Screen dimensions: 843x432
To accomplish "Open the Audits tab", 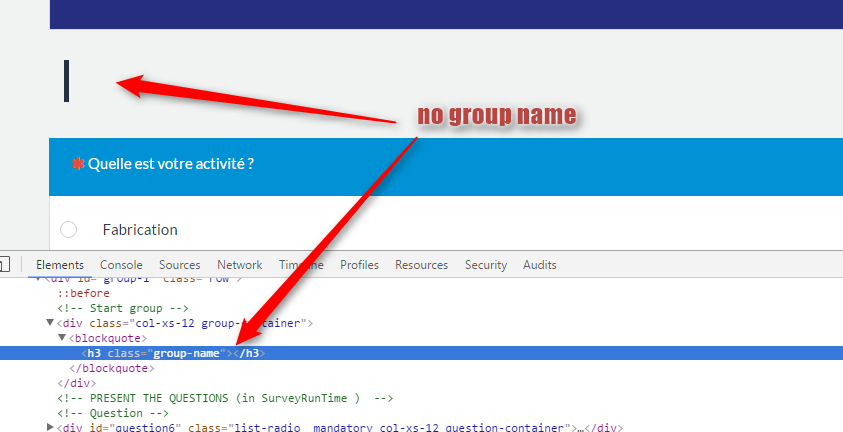I will tap(540, 265).
